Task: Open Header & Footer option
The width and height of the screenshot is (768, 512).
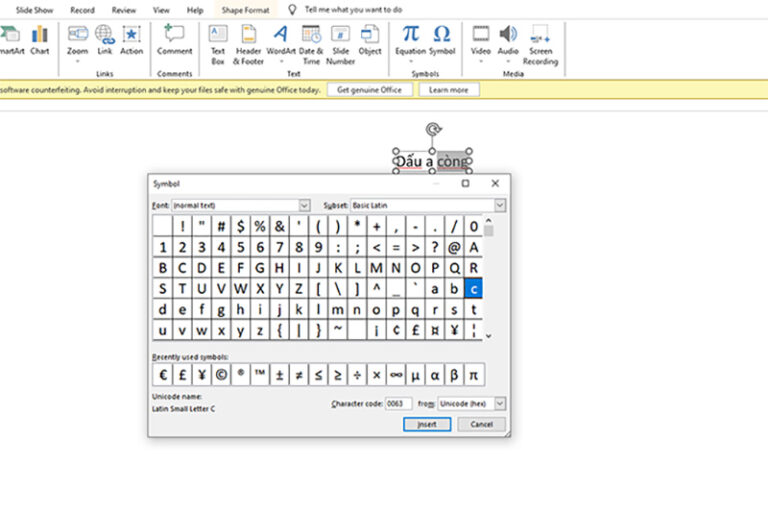Action: (x=248, y=44)
